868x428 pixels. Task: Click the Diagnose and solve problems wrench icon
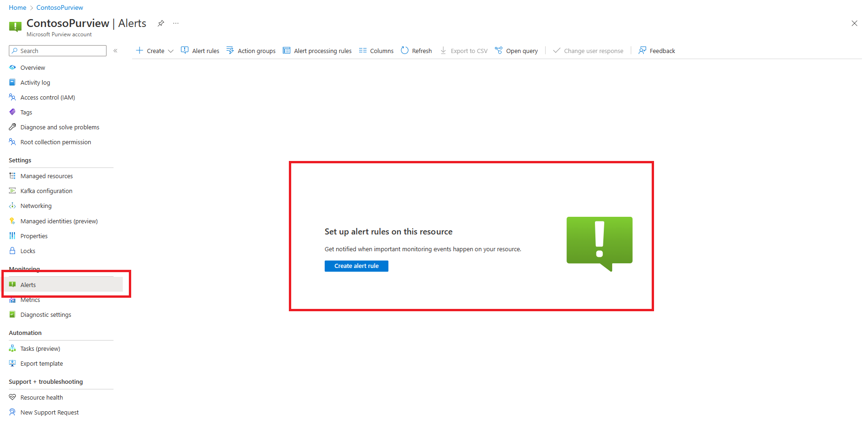[x=13, y=127]
